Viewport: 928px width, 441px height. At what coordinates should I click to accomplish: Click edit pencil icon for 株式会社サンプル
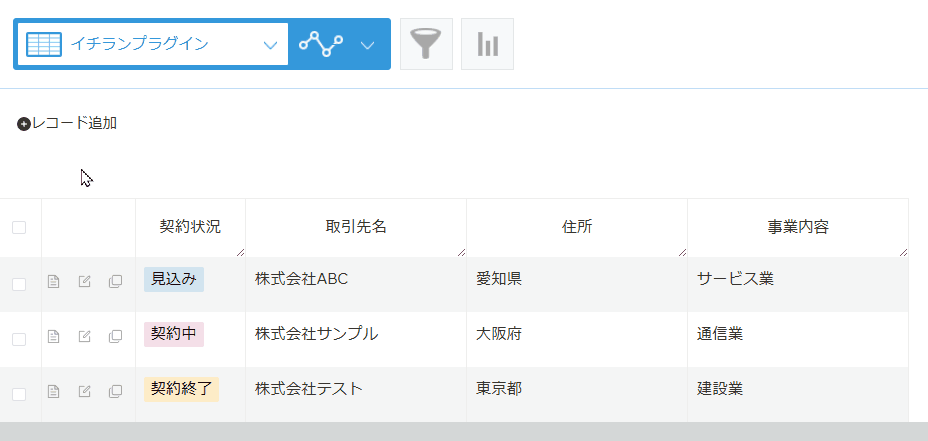point(85,337)
